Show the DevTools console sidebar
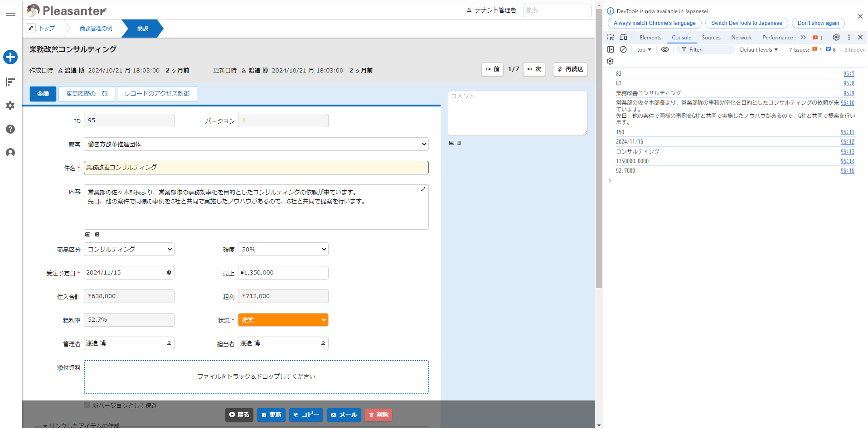The width and height of the screenshot is (868, 429). click(x=611, y=50)
